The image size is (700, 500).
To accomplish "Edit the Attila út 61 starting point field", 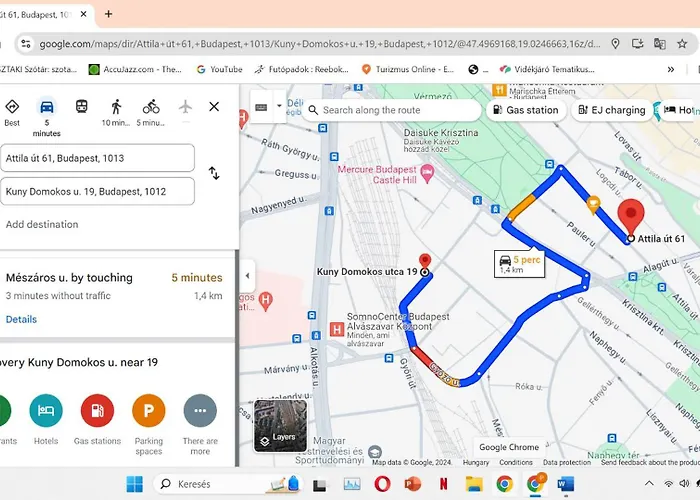I will coord(97,158).
